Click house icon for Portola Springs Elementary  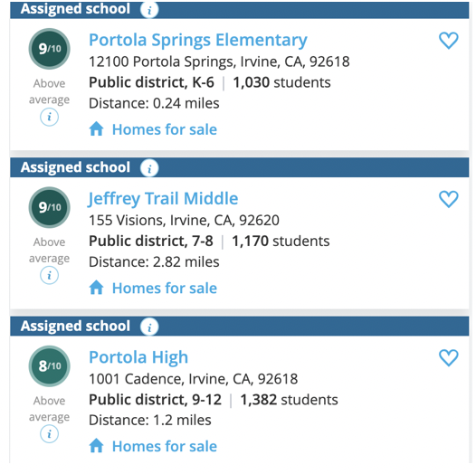96,128
